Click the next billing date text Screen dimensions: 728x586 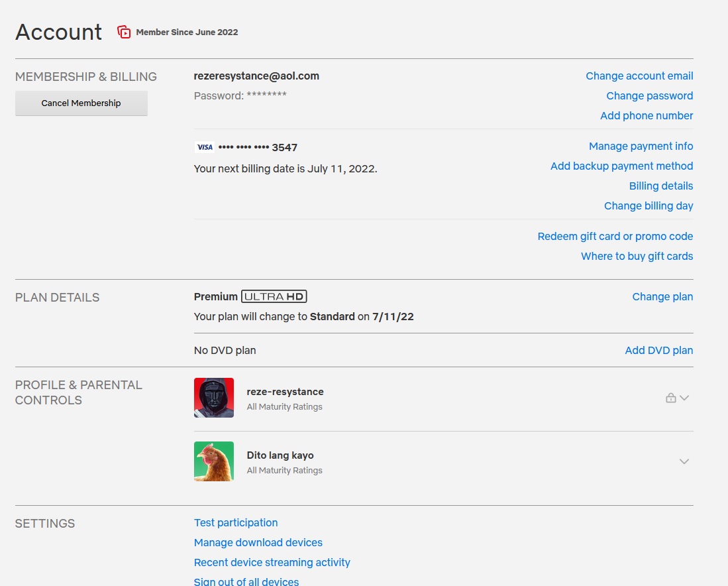pos(286,168)
